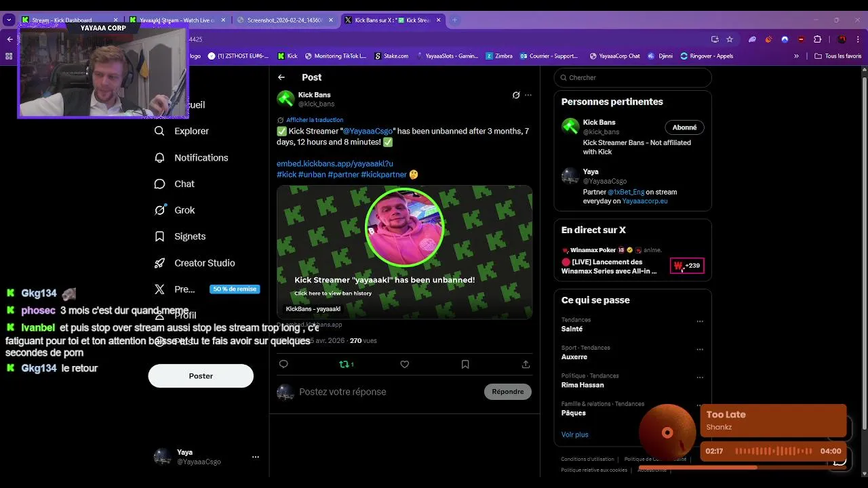868x488 pixels.
Task: Click the Répondre button
Action: click(508, 392)
